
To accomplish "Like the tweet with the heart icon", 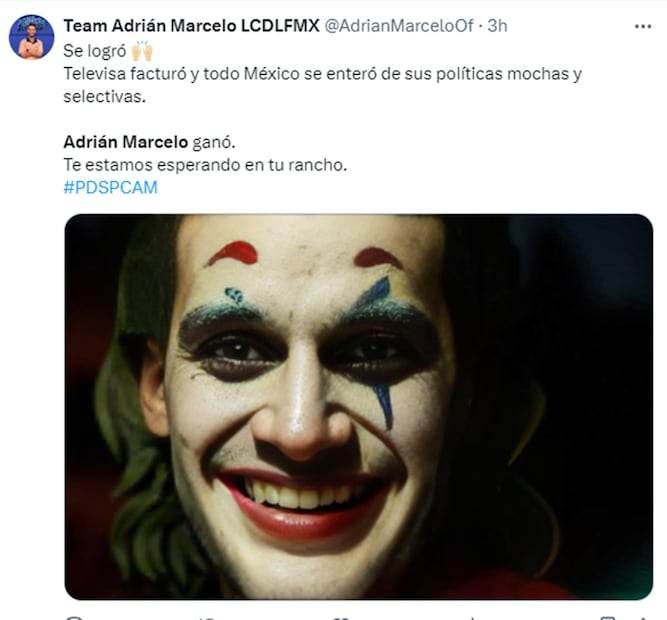I will (x=340, y=617).
